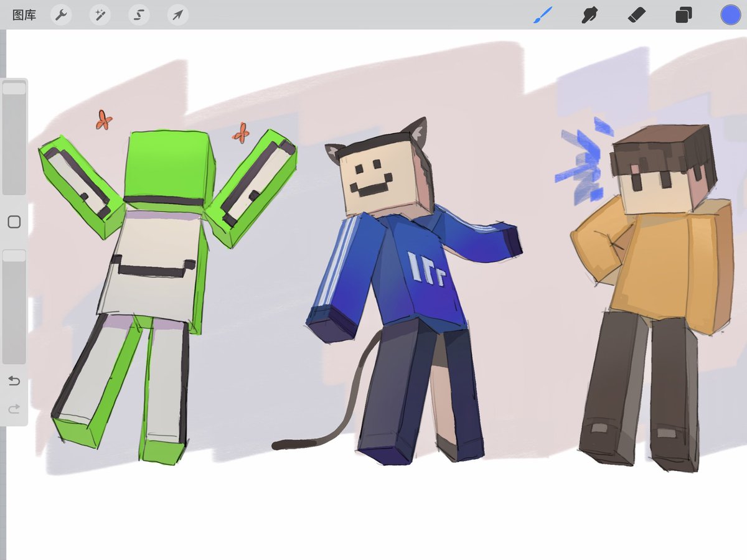Redo the action with redo arrow
747x560 pixels.
click(14, 409)
